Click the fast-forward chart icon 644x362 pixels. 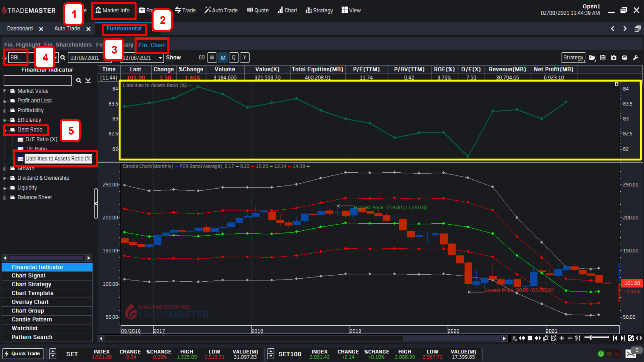(538, 338)
